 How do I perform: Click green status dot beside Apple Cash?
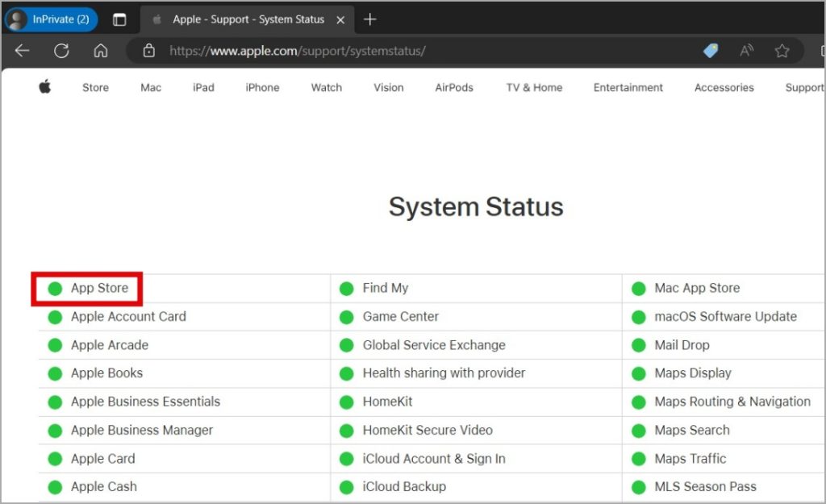55,487
